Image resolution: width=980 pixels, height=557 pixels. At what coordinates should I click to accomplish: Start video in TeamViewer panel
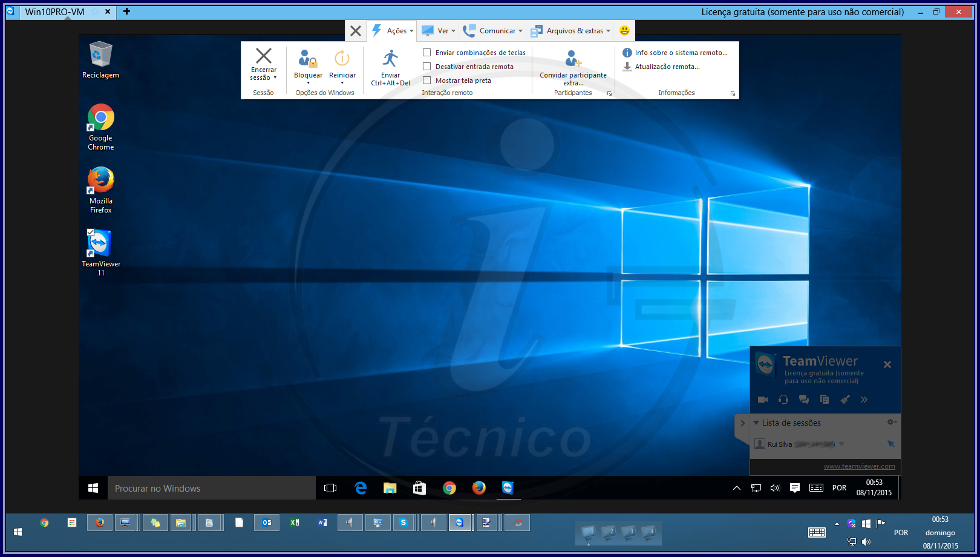pyautogui.click(x=763, y=400)
